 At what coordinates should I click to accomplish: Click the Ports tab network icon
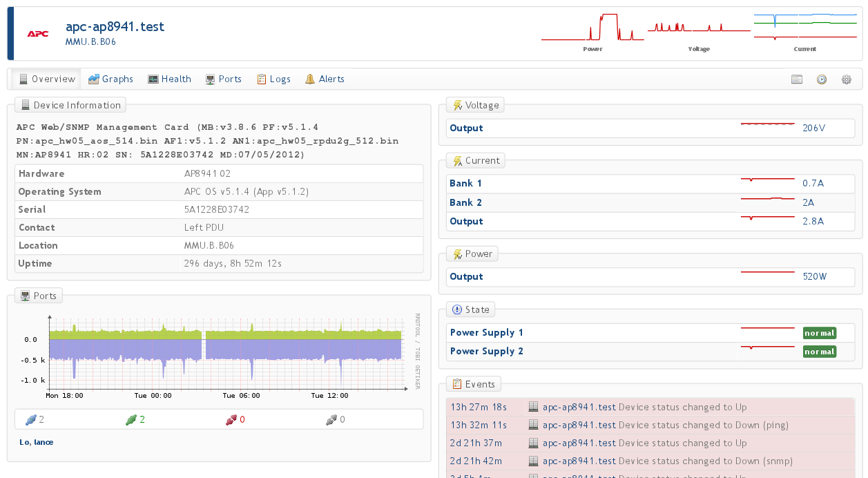[211, 79]
